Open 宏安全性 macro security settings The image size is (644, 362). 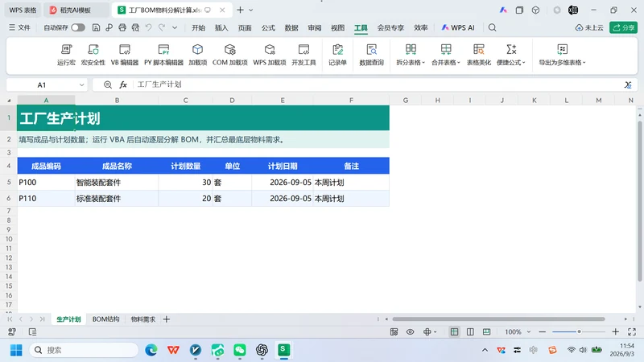pos(93,55)
